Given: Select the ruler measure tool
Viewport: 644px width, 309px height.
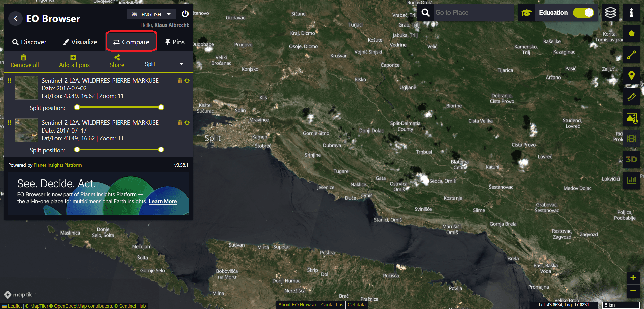Looking at the screenshot, I should click(631, 97).
